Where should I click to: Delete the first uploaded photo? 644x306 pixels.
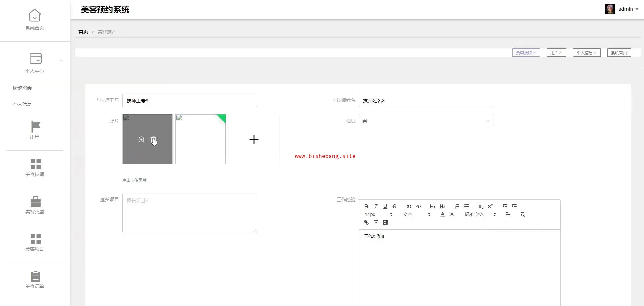154,140
